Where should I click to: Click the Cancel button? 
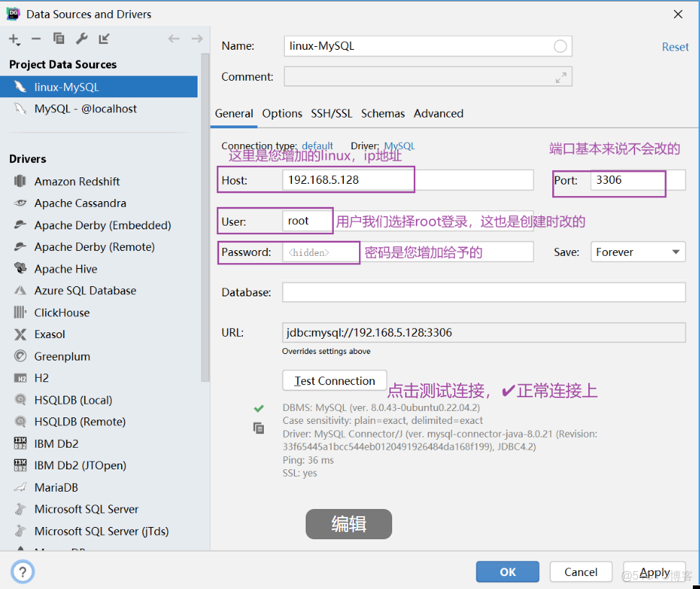(x=581, y=572)
